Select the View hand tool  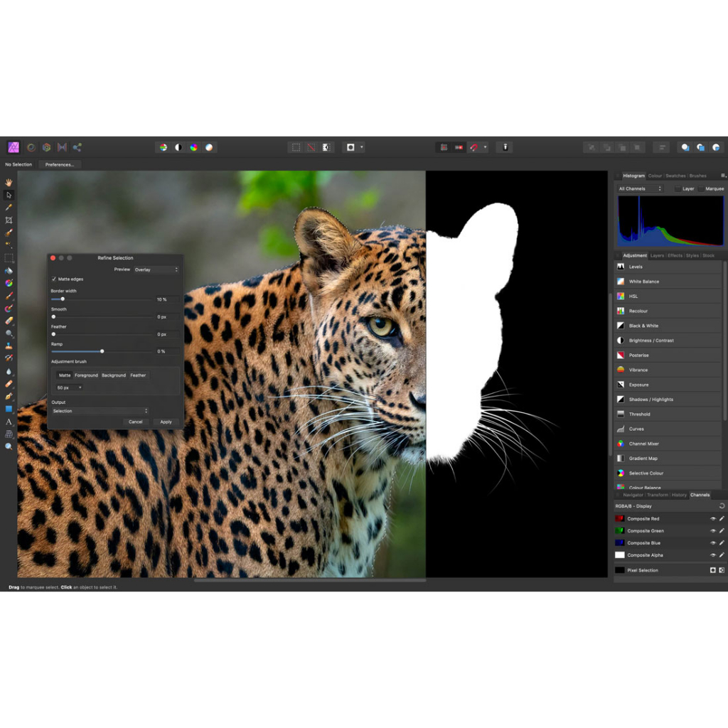pyautogui.click(x=9, y=183)
